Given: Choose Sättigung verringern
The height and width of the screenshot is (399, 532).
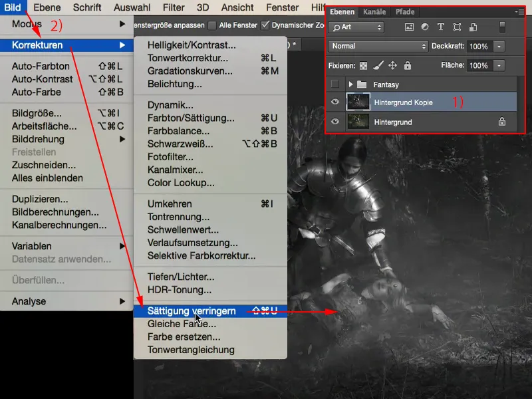Looking at the screenshot, I should pyautogui.click(x=210, y=311).
